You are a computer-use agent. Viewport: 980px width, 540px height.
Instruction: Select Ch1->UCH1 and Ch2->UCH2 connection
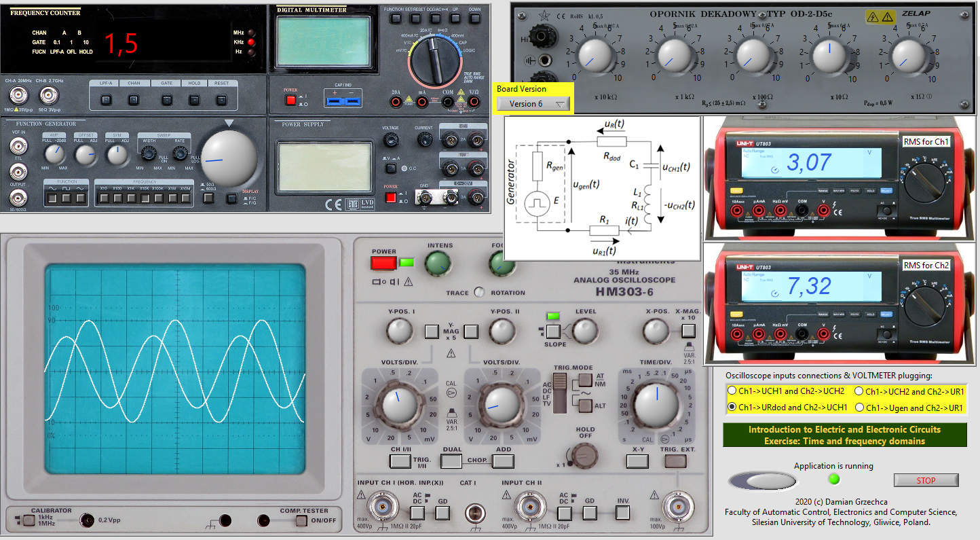tap(732, 391)
